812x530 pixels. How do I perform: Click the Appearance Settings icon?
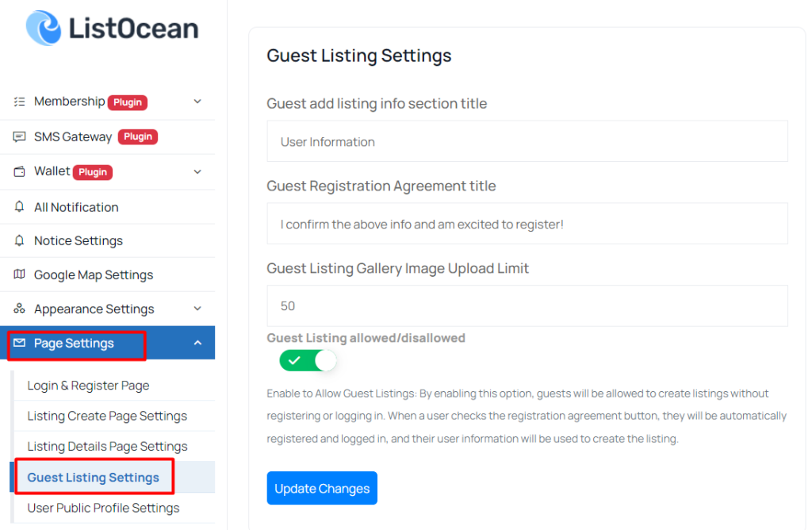(x=19, y=309)
